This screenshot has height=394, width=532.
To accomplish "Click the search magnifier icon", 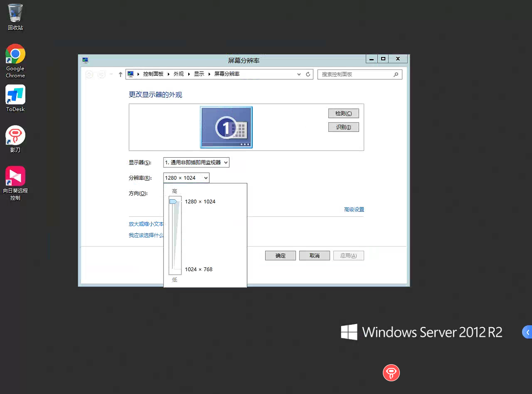I will point(396,74).
